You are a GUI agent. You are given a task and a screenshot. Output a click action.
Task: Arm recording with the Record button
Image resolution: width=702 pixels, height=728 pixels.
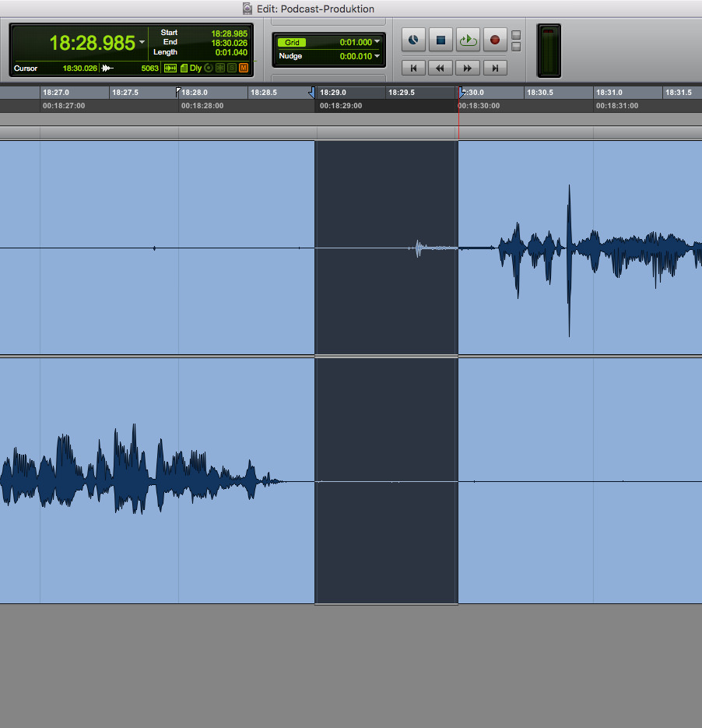click(x=494, y=40)
